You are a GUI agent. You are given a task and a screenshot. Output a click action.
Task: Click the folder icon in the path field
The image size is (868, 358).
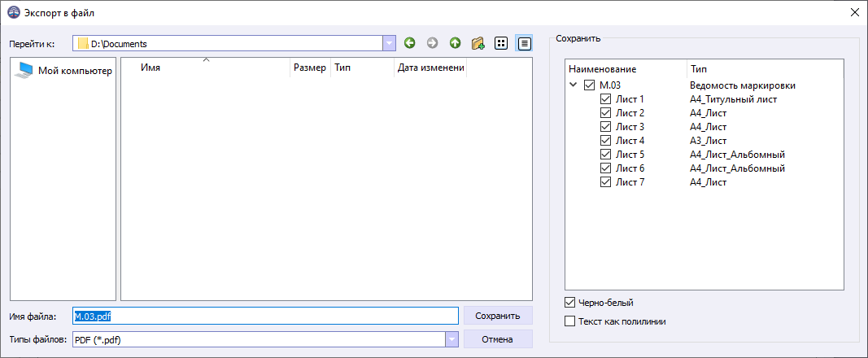83,44
